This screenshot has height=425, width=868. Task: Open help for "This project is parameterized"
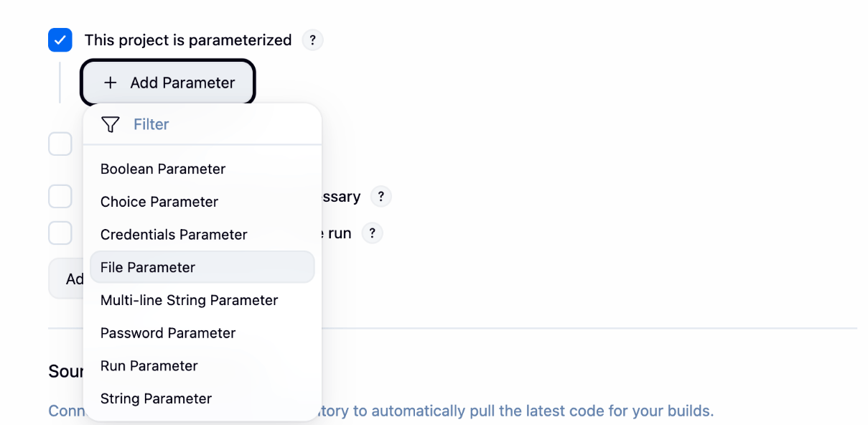(312, 40)
